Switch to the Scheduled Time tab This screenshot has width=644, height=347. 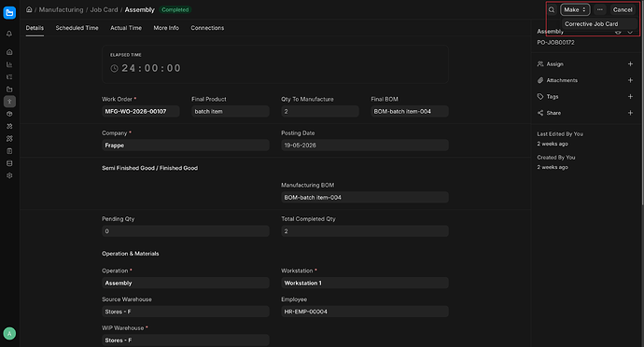[x=77, y=28]
